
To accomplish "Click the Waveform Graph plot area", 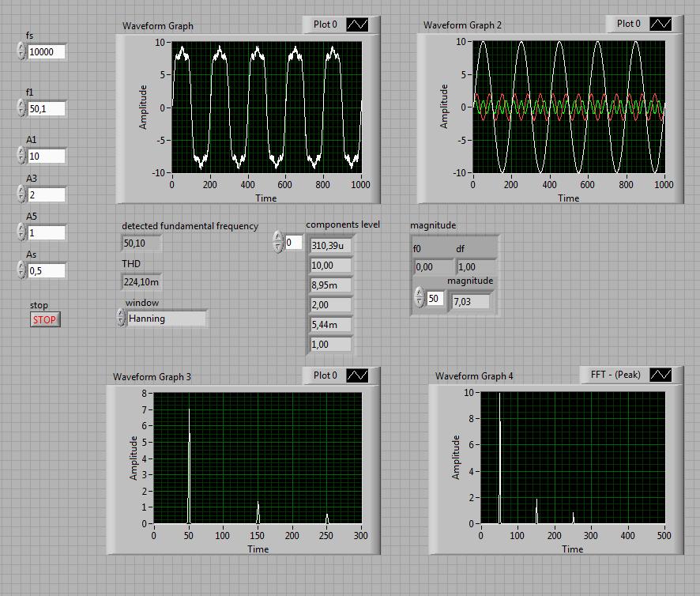I will point(266,108).
